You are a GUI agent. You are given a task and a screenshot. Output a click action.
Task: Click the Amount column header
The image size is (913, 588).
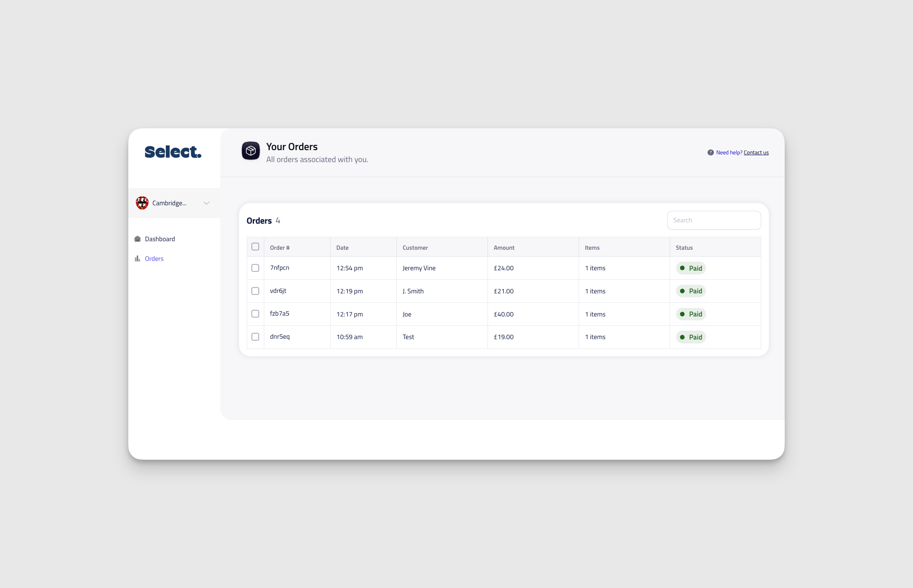tap(504, 248)
